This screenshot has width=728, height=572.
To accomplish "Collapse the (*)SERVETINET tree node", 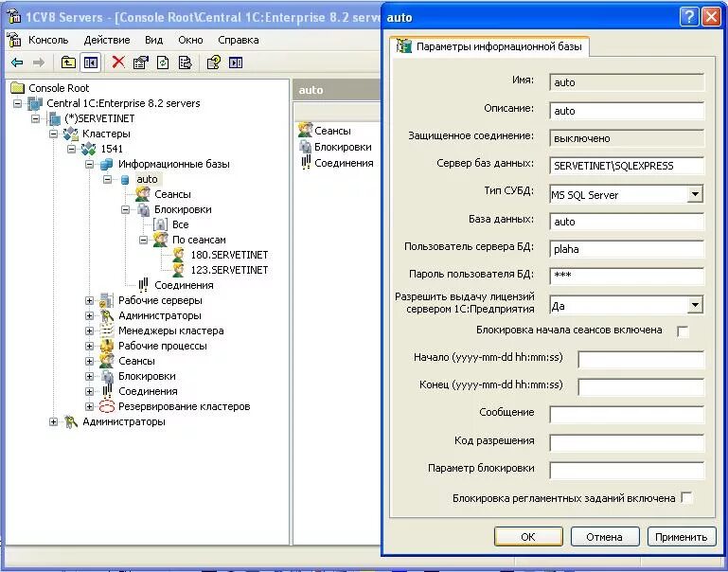I will pyautogui.click(x=36, y=118).
